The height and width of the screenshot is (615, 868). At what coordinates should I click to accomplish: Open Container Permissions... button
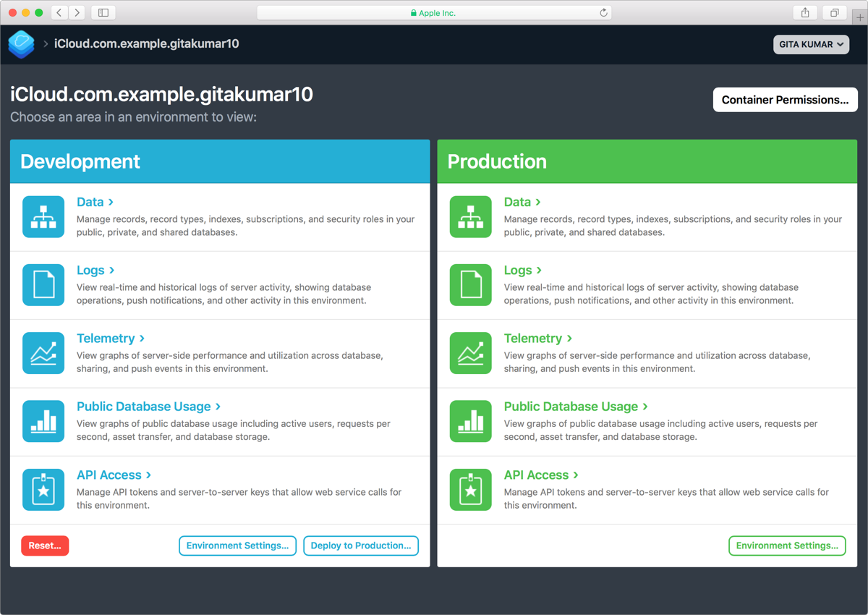pyautogui.click(x=785, y=100)
